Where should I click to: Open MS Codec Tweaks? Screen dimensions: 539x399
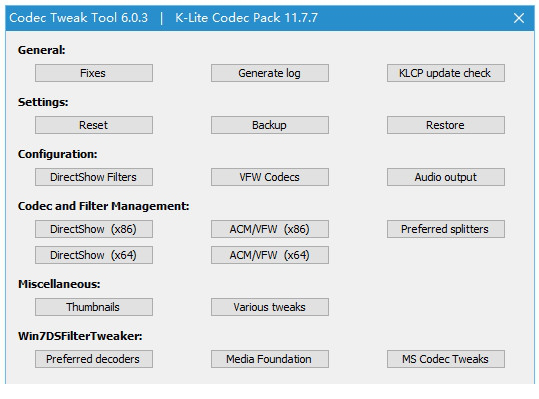click(x=446, y=359)
